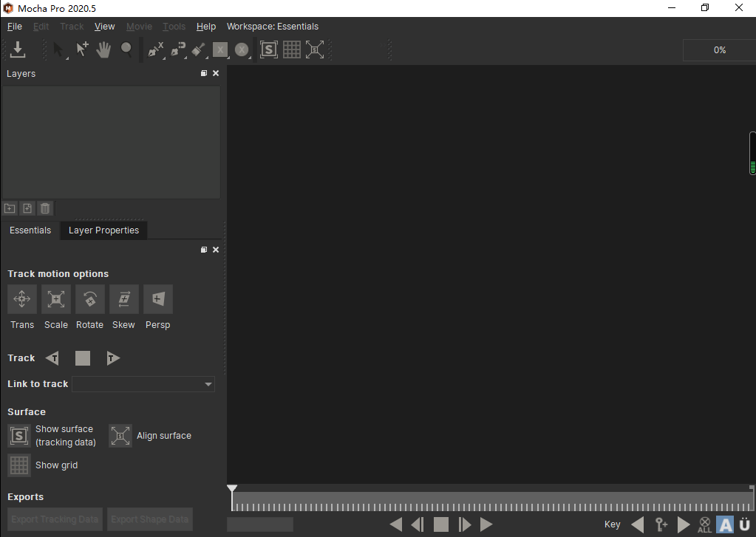Click Export Shape Data button
Image resolution: width=756 pixels, height=537 pixels.
click(150, 519)
